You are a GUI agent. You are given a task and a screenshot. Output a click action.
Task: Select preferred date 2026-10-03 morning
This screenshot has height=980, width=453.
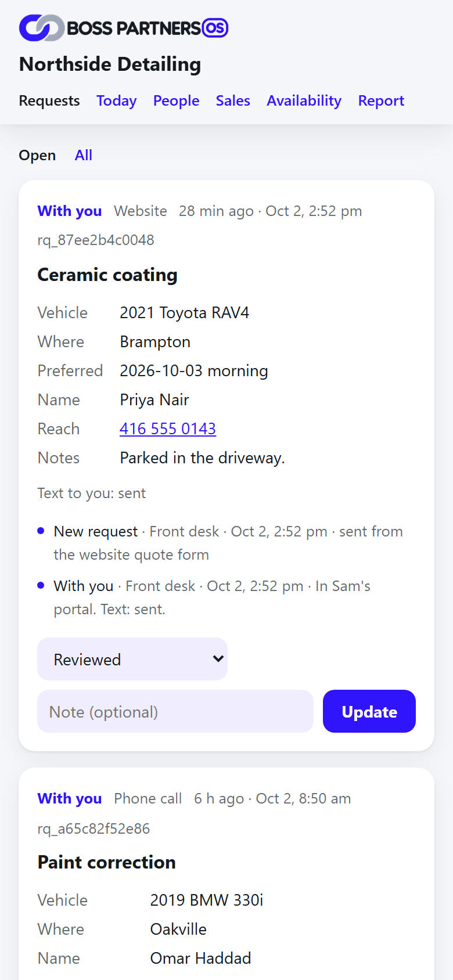point(194,370)
